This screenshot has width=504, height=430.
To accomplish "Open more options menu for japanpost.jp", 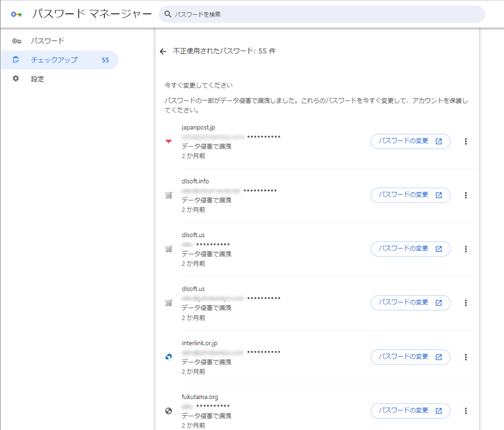I will pyautogui.click(x=466, y=142).
